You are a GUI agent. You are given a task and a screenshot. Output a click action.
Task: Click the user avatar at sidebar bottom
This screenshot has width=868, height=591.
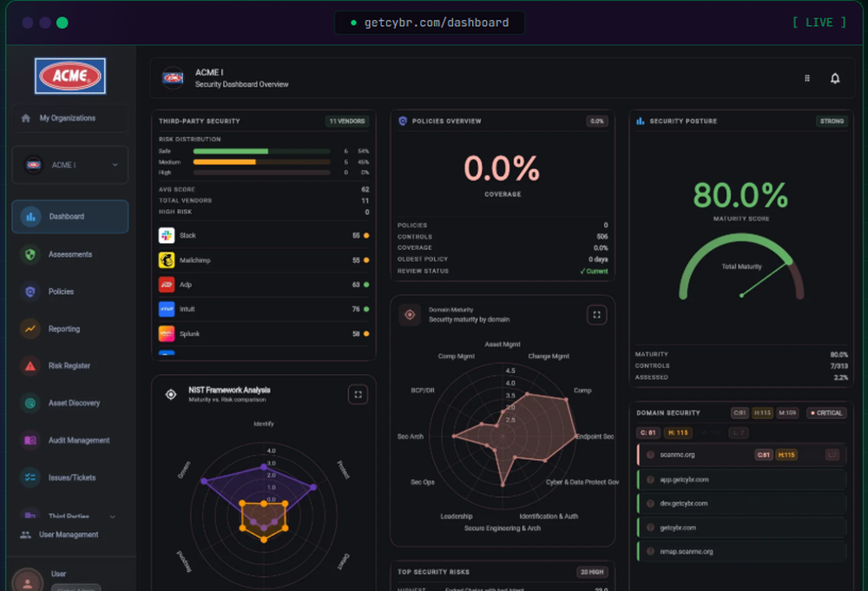[x=27, y=581]
